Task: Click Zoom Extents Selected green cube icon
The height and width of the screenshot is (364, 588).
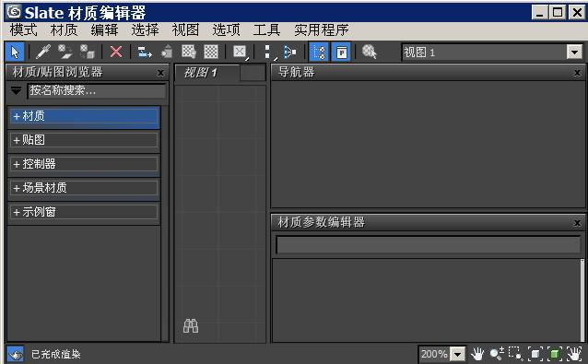Action: (x=555, y=354)
